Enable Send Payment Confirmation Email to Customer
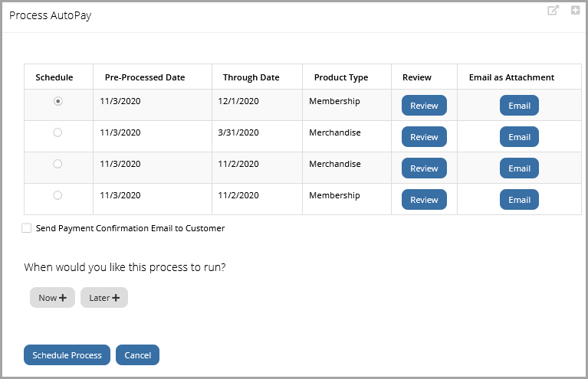This screenshot has height=379, width=588. pos(27,228)
